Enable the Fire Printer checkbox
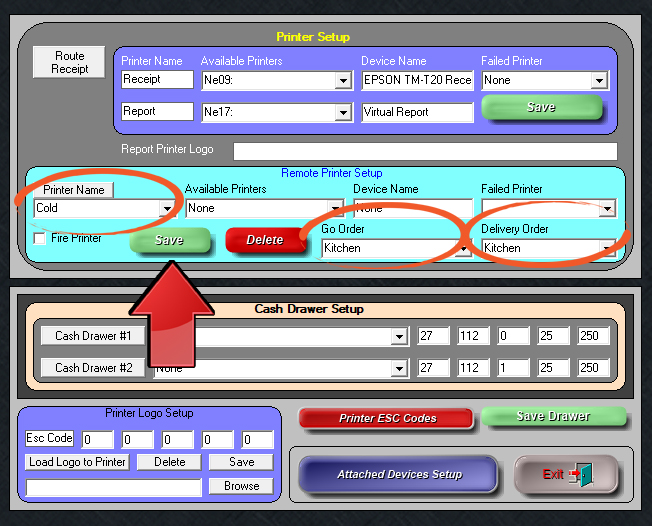Viewport: 652px width, 526px height. 40,239
